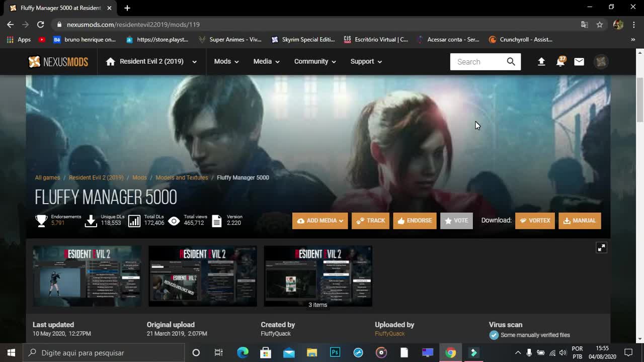Open the network icon in tray

tap(552, 353)
